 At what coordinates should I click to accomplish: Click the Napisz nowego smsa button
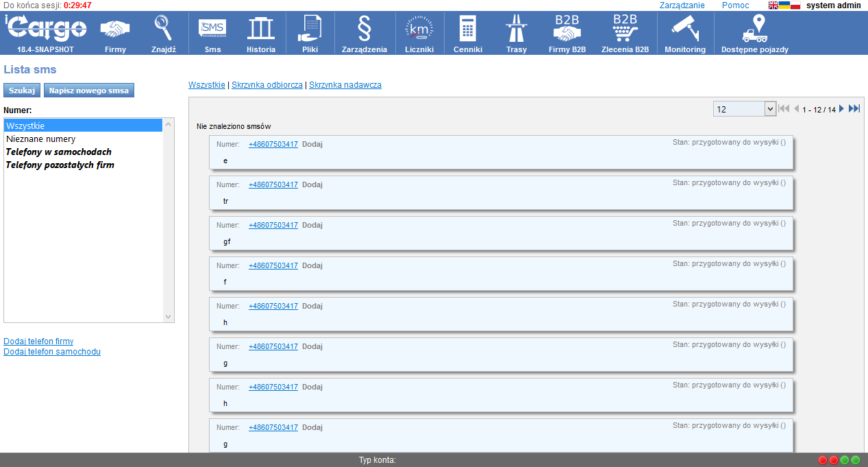89,91
